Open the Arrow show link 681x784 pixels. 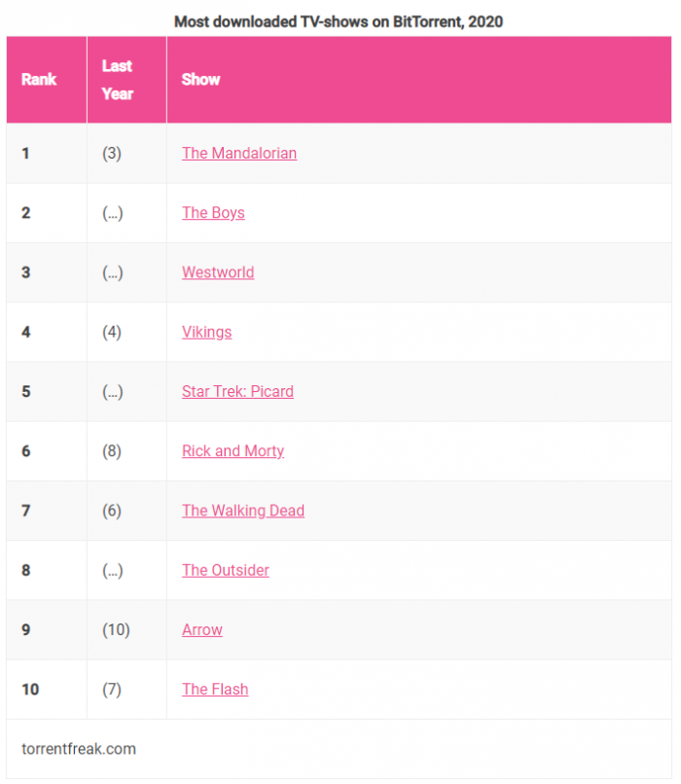pos(201,629)
